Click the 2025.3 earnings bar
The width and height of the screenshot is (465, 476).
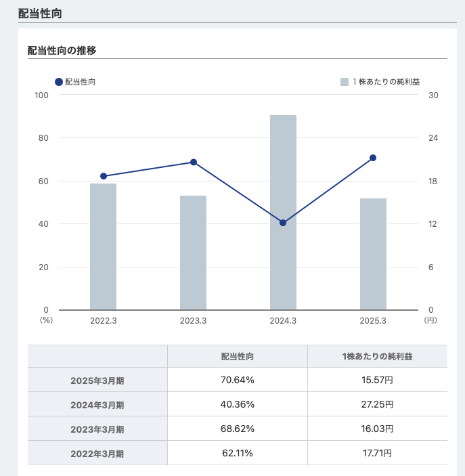tap(373, 254)
